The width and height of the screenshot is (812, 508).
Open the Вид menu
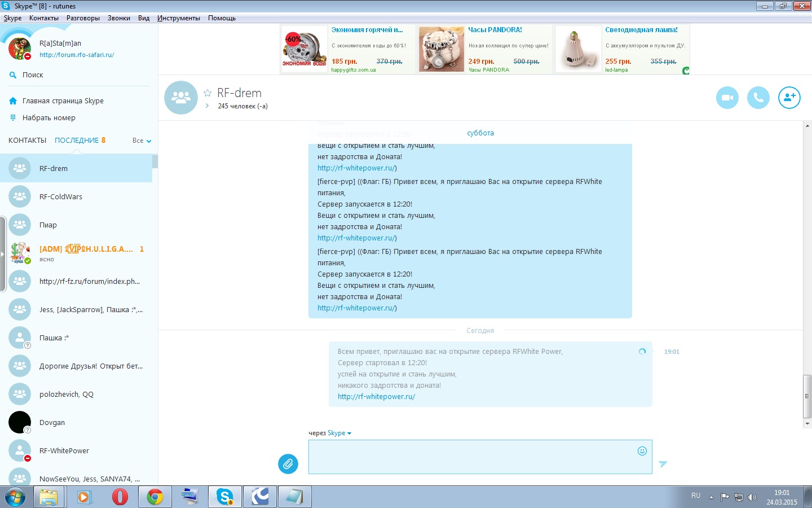pos(144,18)
